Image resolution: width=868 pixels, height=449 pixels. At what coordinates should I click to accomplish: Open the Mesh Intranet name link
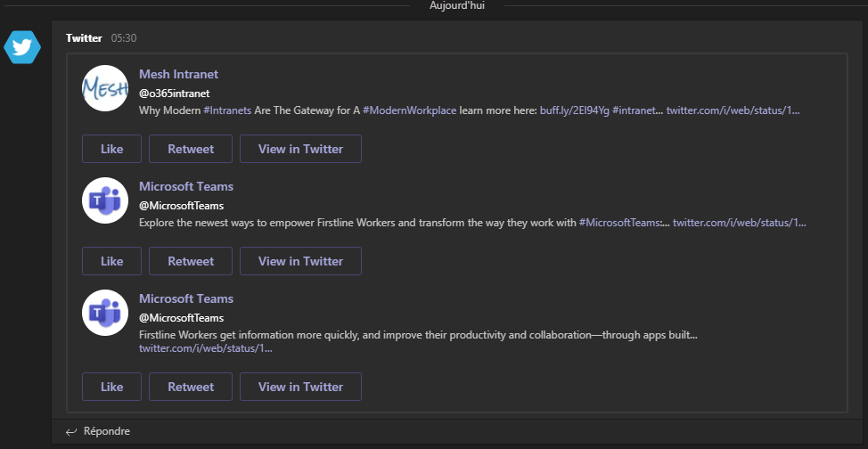[178, 74]
